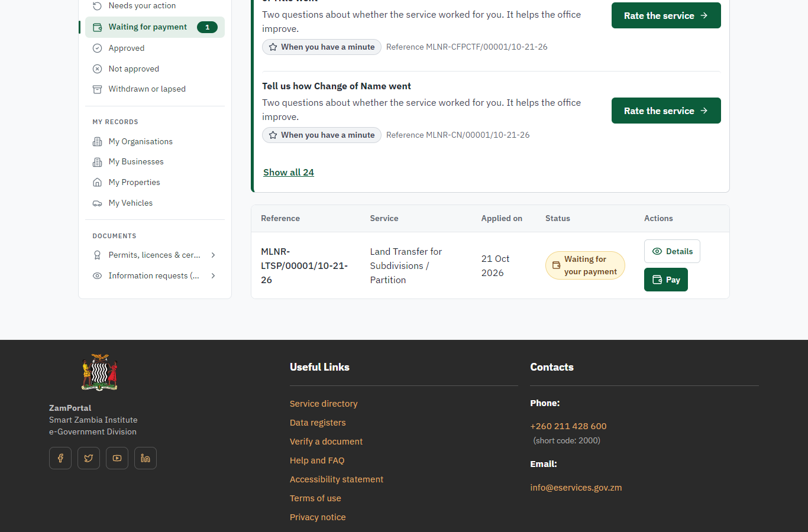Click the eye icon beside Information requests
808x532 pixels.
pyautogui.click(x=98, y=276)
